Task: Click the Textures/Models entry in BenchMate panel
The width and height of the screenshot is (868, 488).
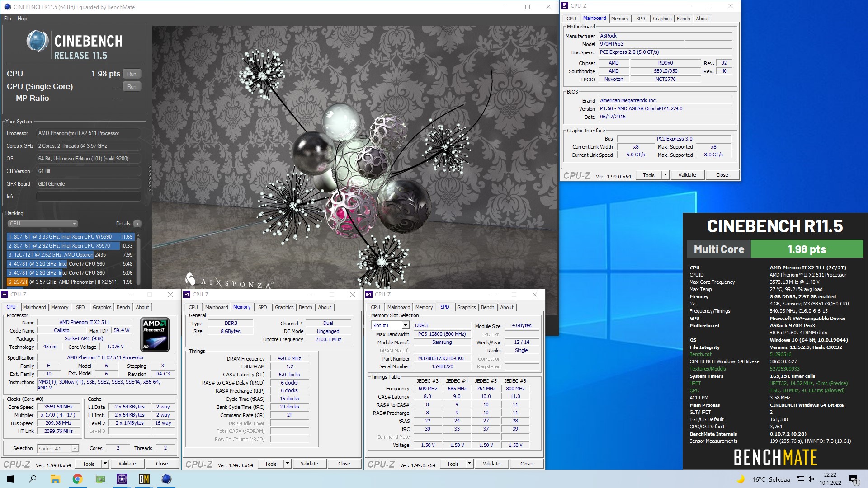Action: (x=708, y=369)
